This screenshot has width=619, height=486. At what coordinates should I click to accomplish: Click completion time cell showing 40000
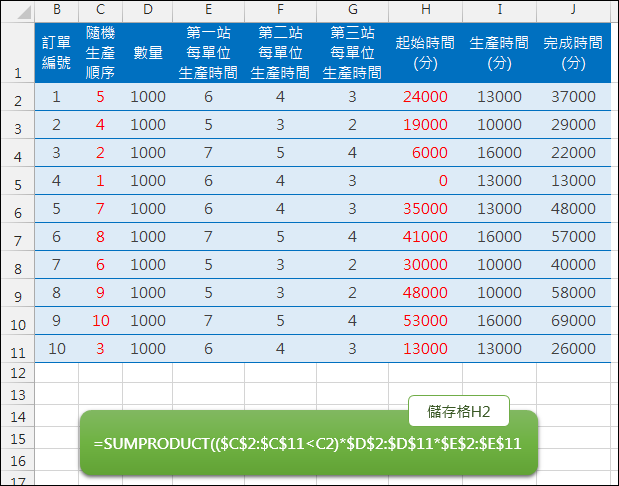(573, 265)
